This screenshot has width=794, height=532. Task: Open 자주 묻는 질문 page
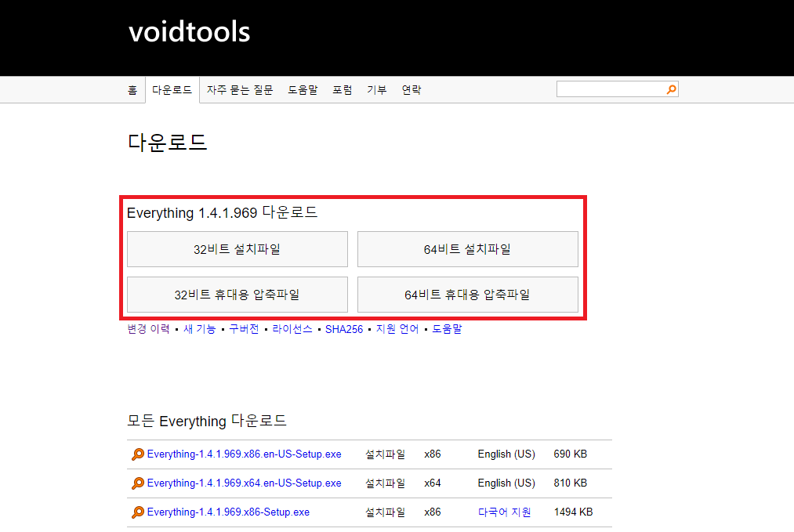pyautogui.click(x=240, y=90)
